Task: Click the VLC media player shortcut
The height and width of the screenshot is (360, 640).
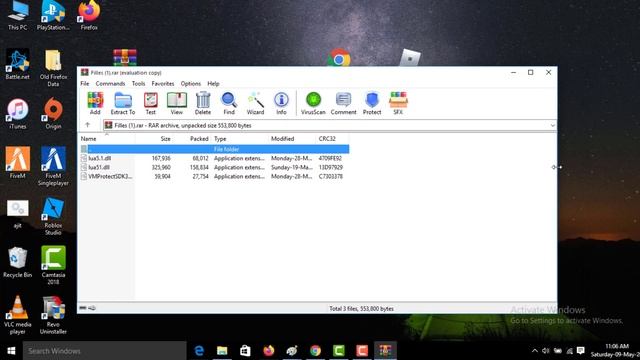Action: 17,315
